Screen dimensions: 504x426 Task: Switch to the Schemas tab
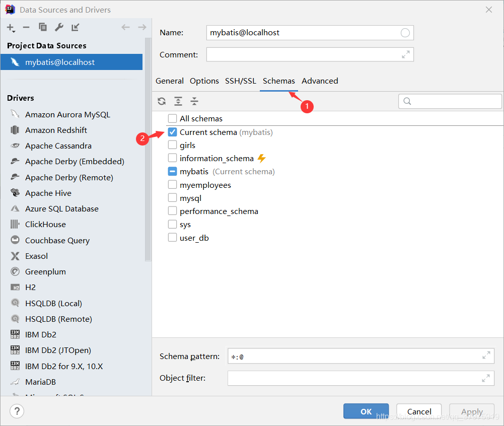coord(278,81)
